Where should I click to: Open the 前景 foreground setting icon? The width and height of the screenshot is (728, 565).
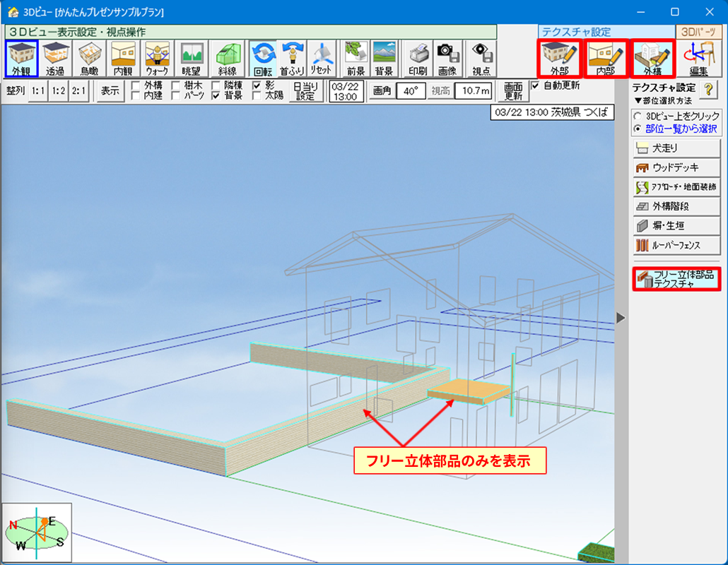coord(356,59)
